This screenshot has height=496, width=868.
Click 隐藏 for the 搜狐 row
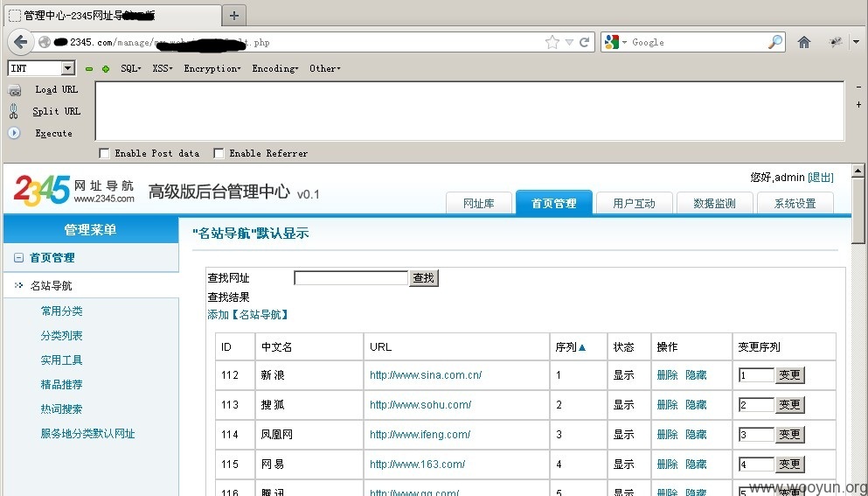pyautogui.click(x=696, y=405)
